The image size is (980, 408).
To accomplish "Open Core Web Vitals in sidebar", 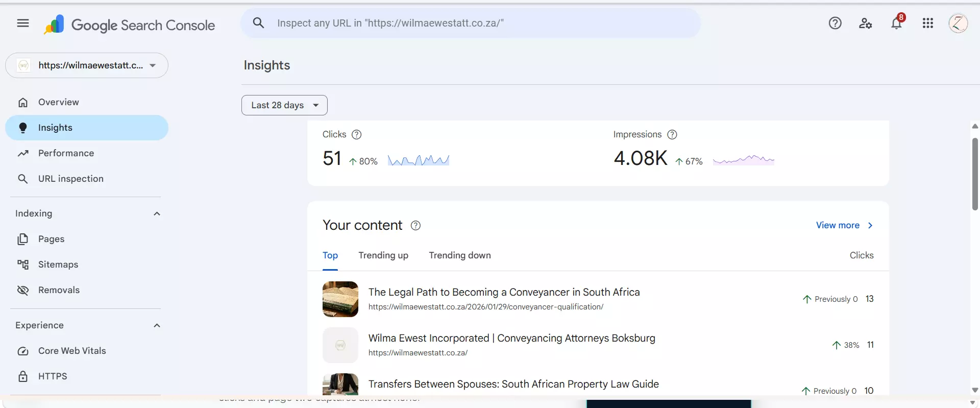I will [87, 351].
